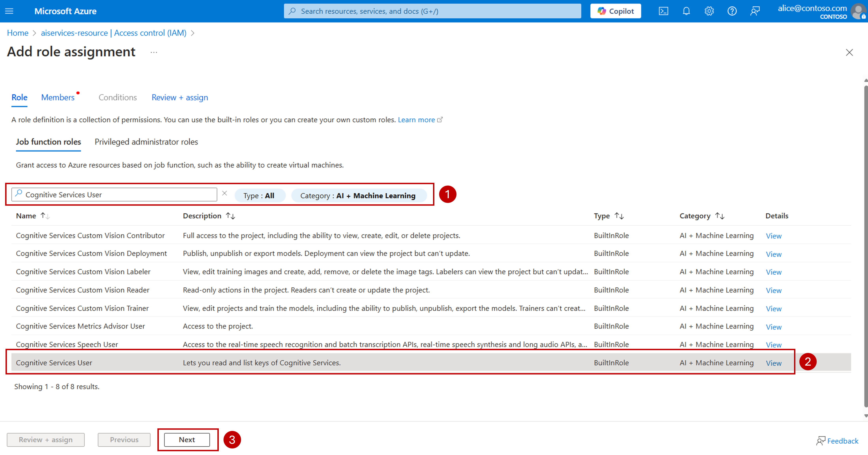868x455 pixels.
Task: Click the Next button
Action: pos(187,439)
